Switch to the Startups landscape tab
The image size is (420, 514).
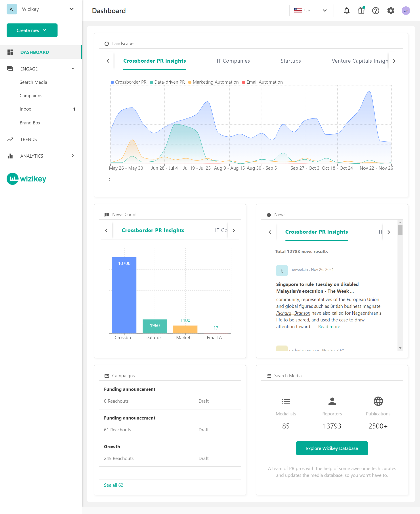point(291,61)
